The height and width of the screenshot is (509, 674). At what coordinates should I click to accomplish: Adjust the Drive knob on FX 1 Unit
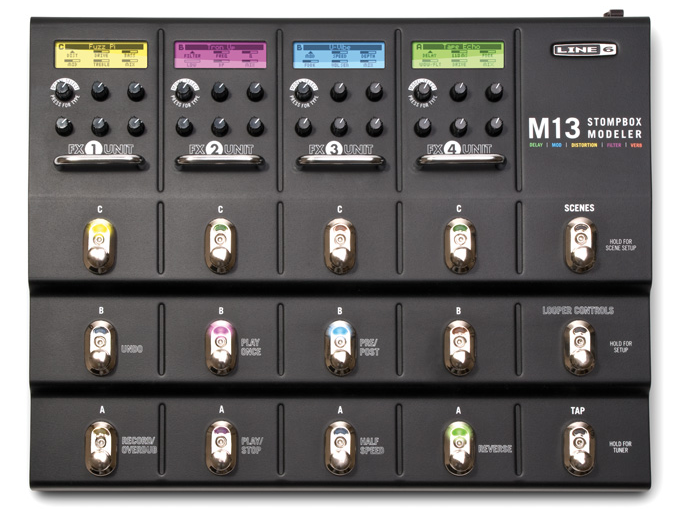(x=100, y=92)
